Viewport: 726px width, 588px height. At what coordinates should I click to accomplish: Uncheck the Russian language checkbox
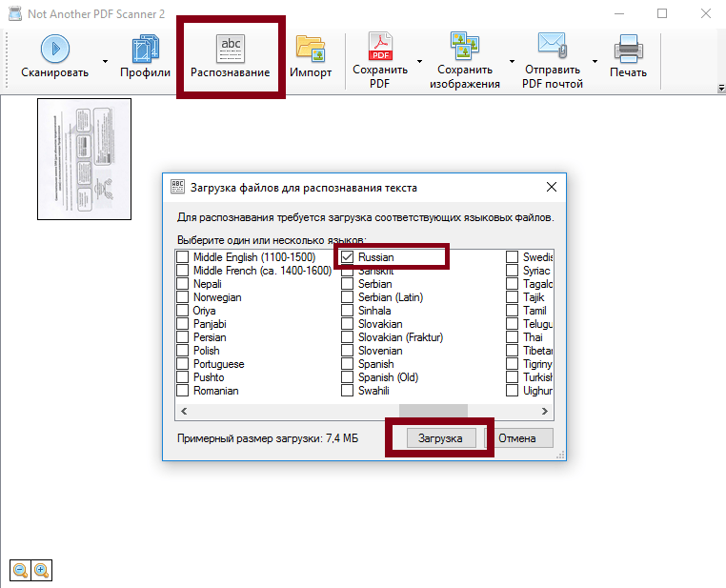(347, 257)
